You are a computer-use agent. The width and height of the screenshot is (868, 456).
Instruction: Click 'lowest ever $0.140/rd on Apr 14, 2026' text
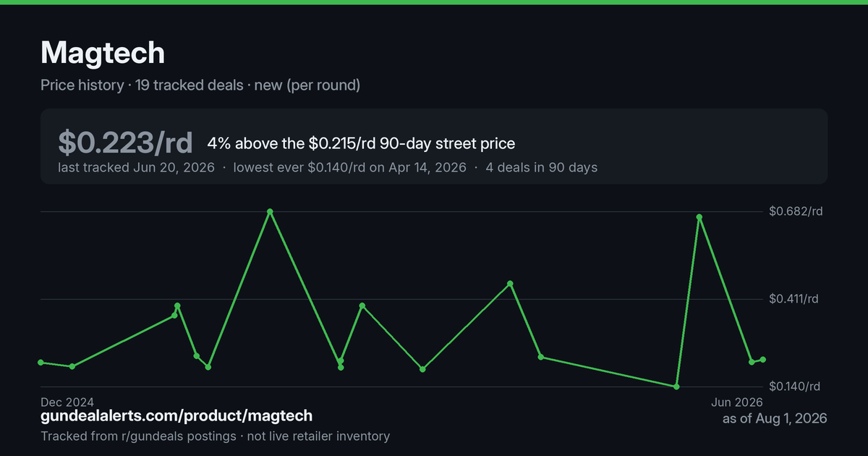(350, 167)
